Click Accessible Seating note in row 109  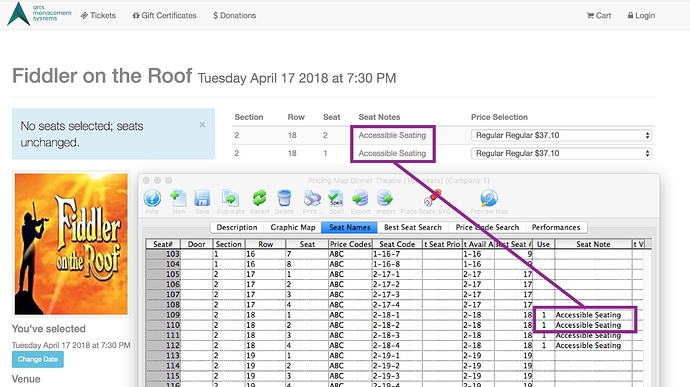click(x=588, y=315)
